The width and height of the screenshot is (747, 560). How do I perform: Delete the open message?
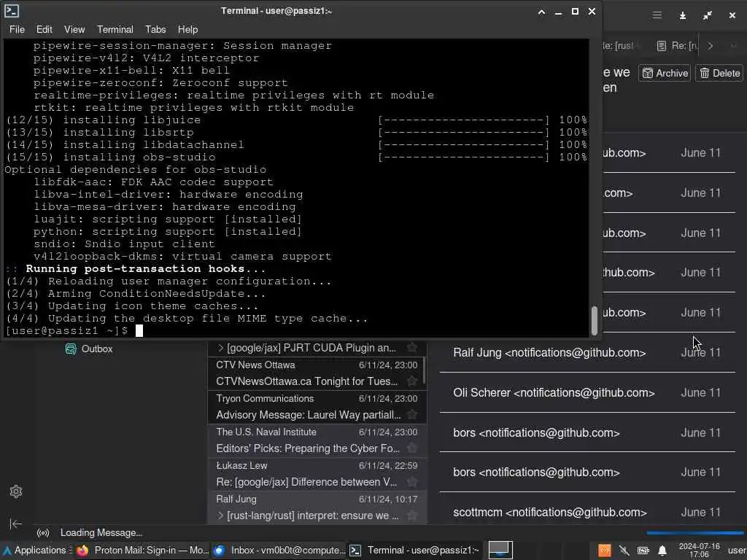pos(719,73)
